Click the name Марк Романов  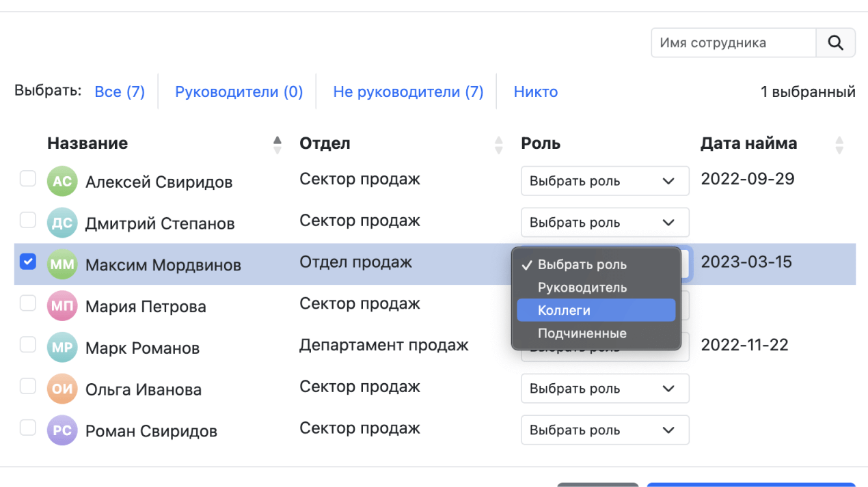click(x=142, y=348)
